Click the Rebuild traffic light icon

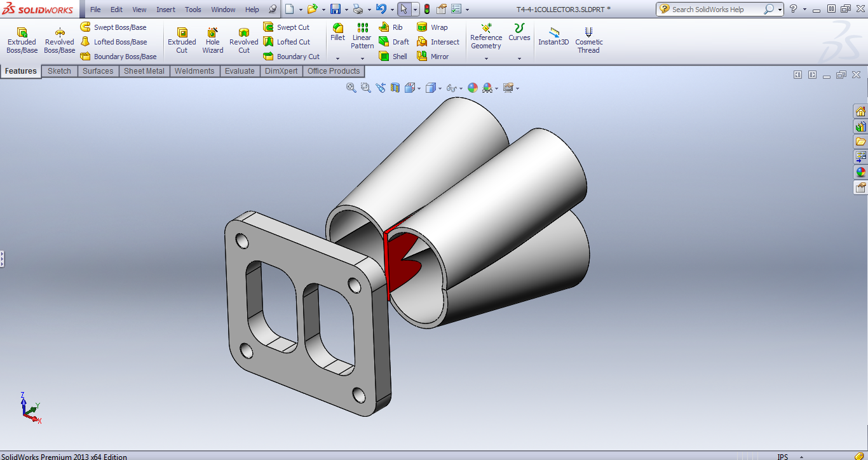(x=426, y=10)
